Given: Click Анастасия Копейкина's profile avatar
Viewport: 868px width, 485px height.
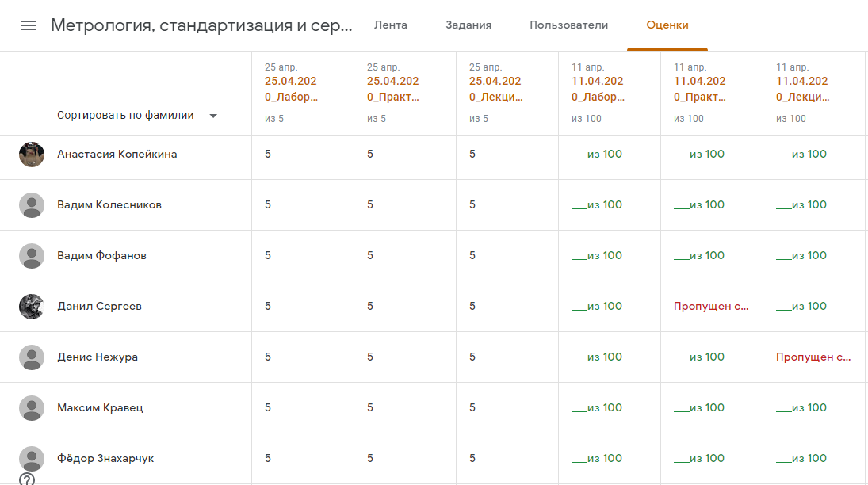Looking at the screenshot, I should point(32,155).
